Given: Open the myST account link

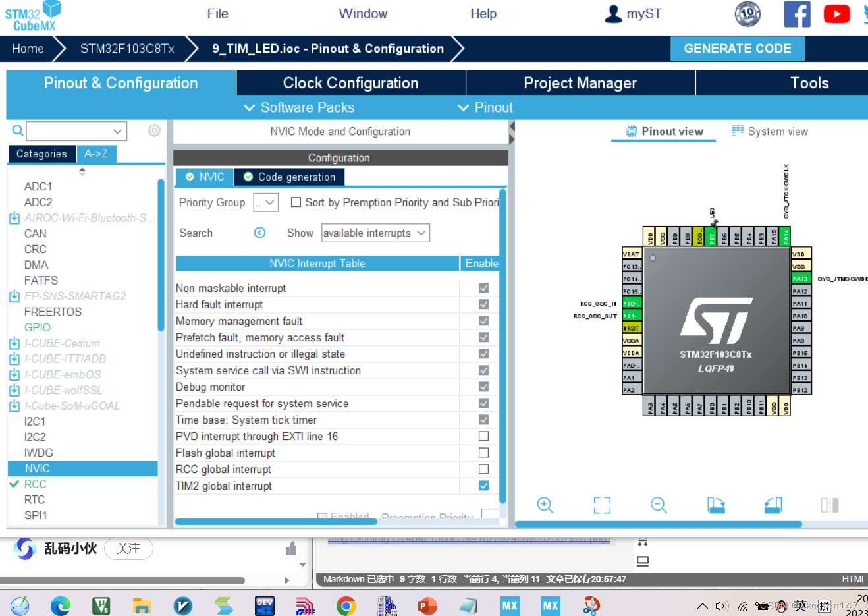Looking at the screenshot, I should click(x=633, y=14).
